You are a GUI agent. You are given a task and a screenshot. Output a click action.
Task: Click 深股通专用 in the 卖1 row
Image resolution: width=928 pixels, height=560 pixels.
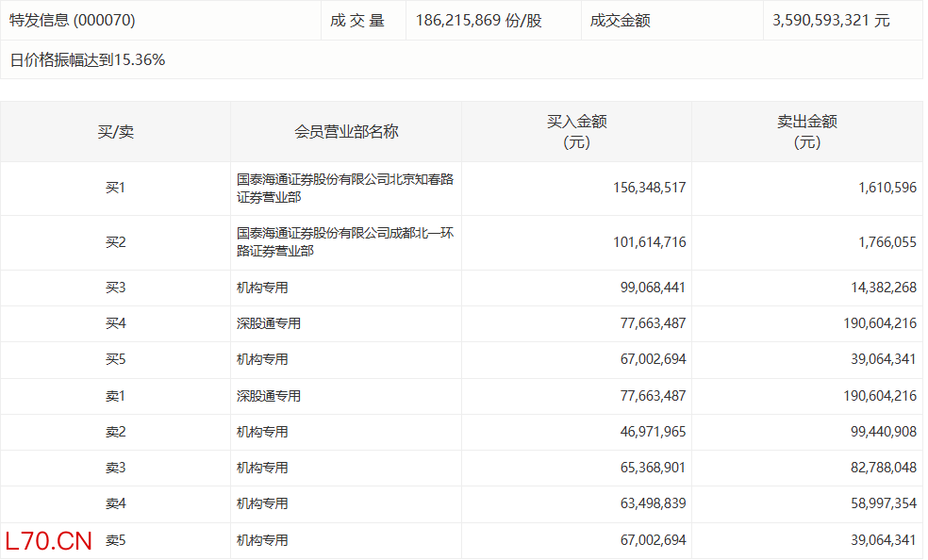coord(269,396)
